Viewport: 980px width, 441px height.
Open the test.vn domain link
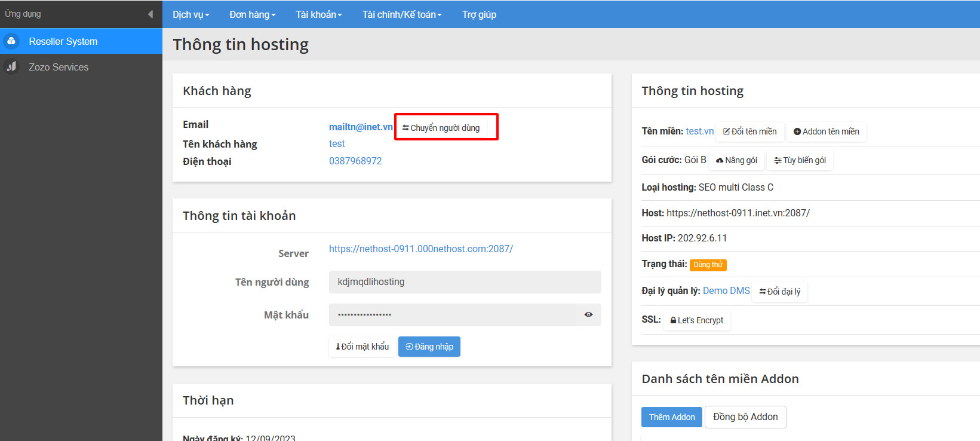(700, 131)
